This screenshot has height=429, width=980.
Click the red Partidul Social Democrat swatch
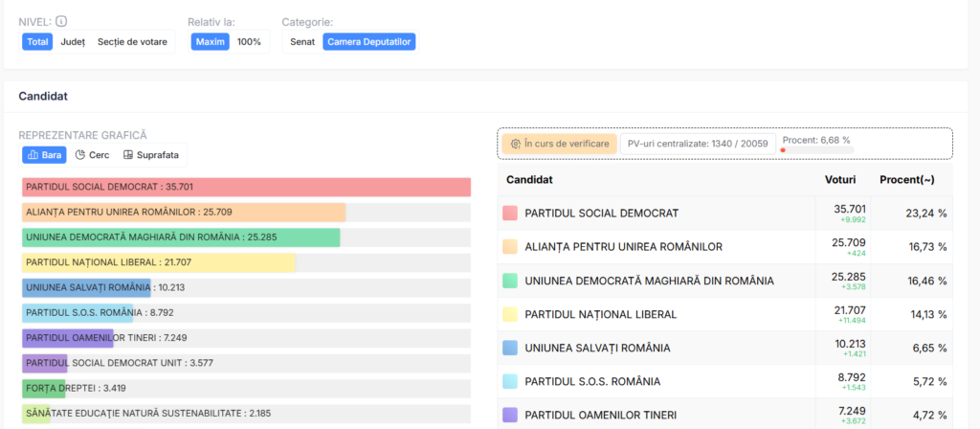[x=510, y=214]
